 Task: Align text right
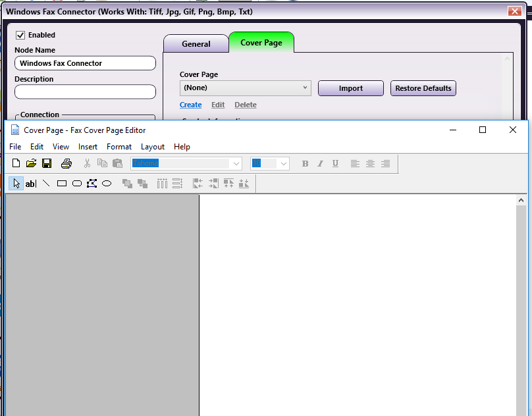(385, 163)
